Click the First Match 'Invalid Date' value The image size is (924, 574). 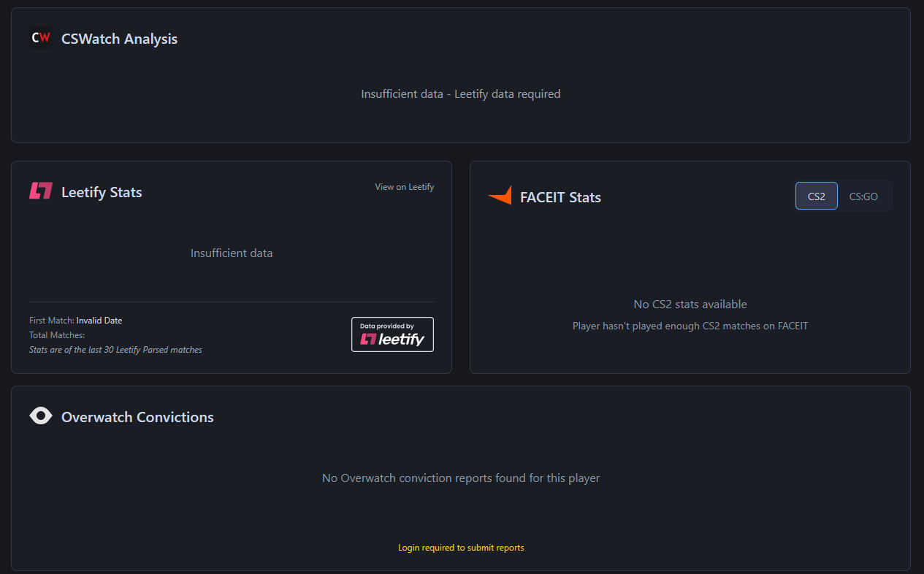click(x=99, y=321)
